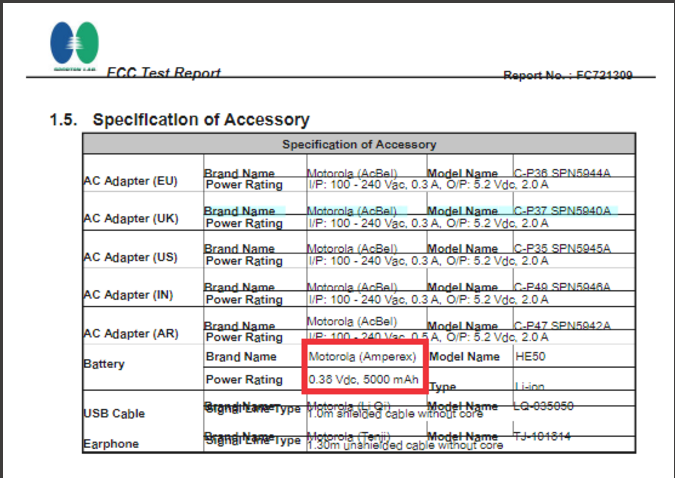The image size is (675, 478).
Task: Select the 'Motorola (Li Qi)' USB cable brand
Action: [x=349, y=406]
